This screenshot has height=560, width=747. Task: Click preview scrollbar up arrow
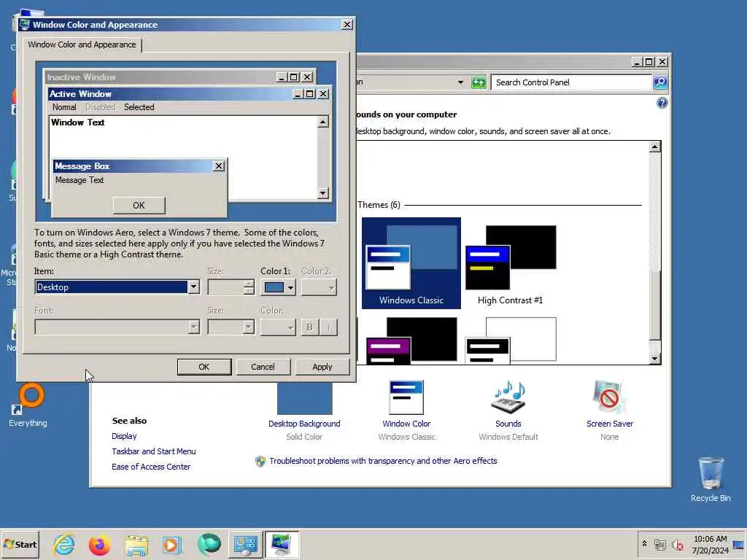click(x=323, y=122)
